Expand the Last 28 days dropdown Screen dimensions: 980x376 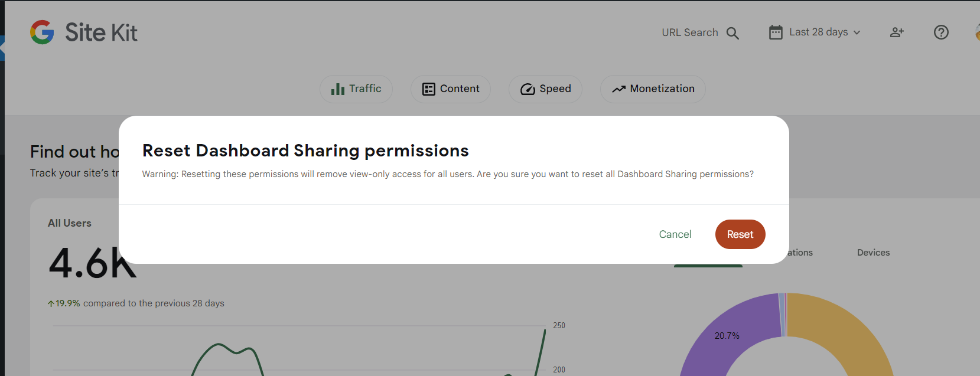coord(815,32)
